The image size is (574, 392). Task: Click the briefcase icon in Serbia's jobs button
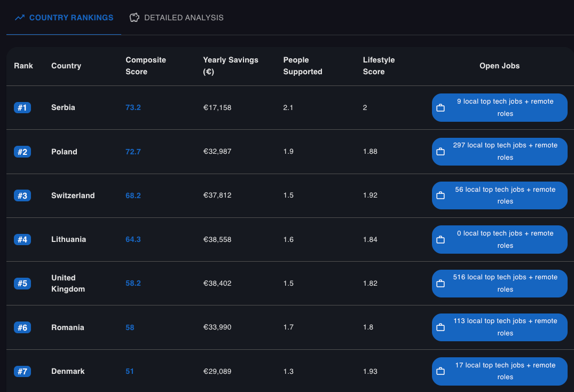[441, 107]
